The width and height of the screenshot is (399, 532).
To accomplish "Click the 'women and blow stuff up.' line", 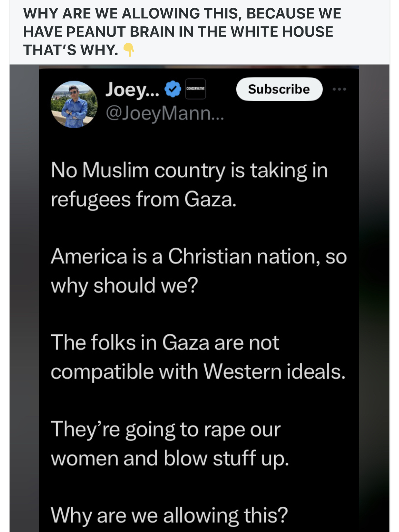I will (x=170, y=458).
